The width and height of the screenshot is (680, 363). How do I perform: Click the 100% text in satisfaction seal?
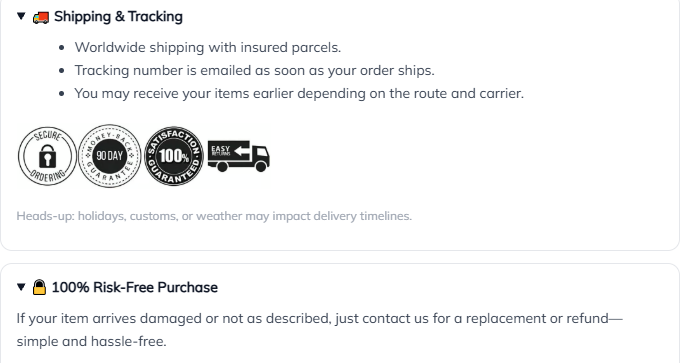coord(174,156)
